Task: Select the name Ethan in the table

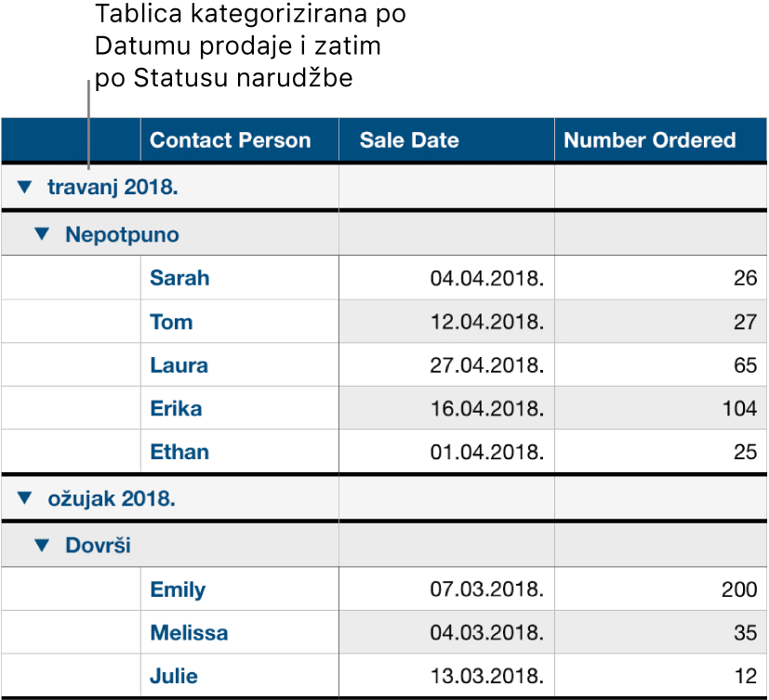Action: click(x=179, y=452)
